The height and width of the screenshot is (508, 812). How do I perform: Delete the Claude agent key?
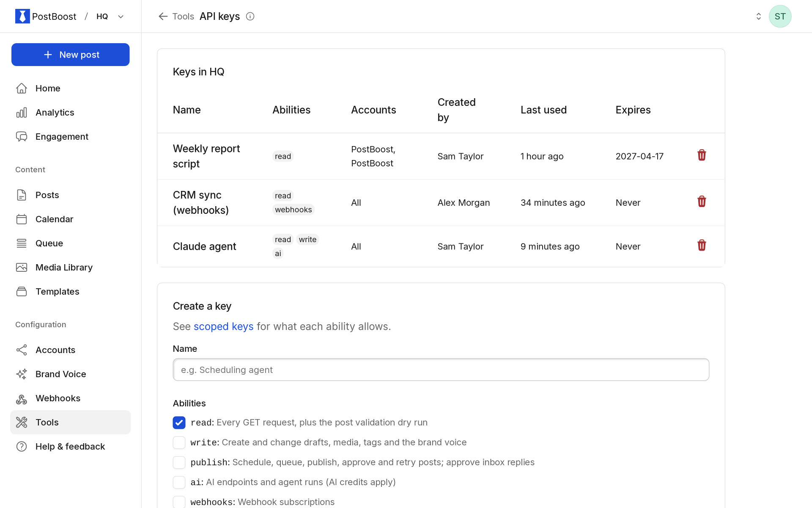point(702,246)
